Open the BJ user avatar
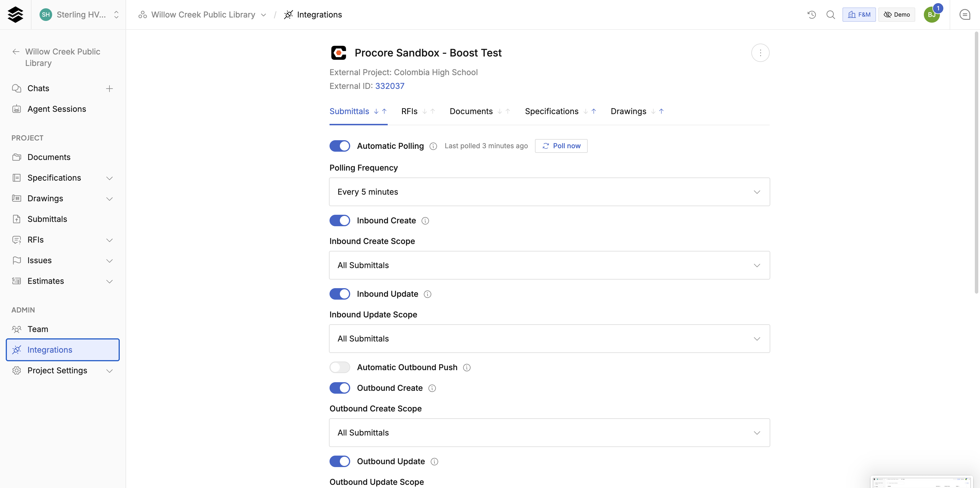Image resolution: width=980 pixels, height=488 pixels. (x=931, y=14)
